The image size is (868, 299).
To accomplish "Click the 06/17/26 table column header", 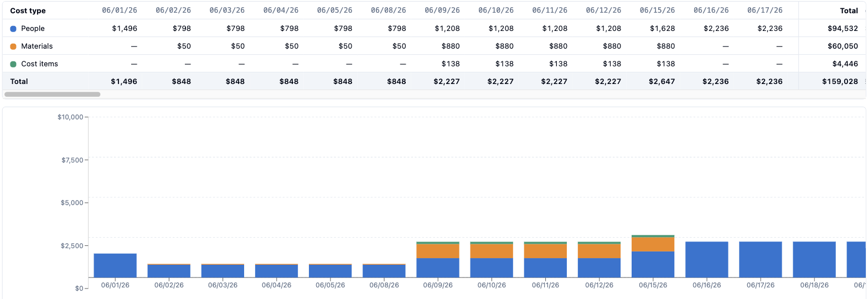I will click(765, 11).
